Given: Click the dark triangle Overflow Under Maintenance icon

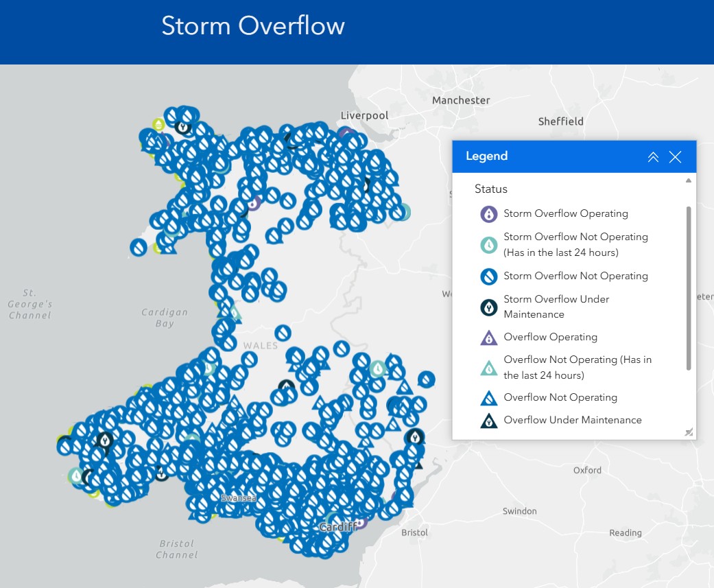Looking at the screenshot, I should pyautogui.click(x=488, y=421).
